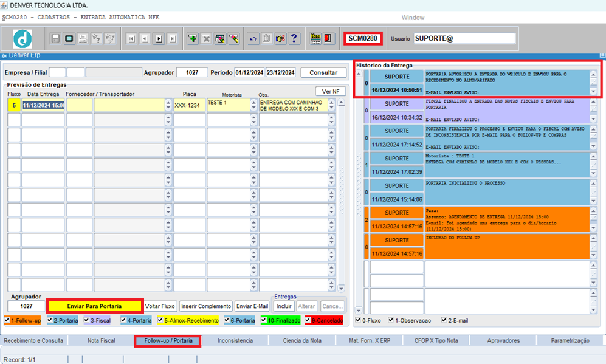606x364 pixels.
Task: Click the Execute Query lightning icon
Action: (x=110, y=39)
